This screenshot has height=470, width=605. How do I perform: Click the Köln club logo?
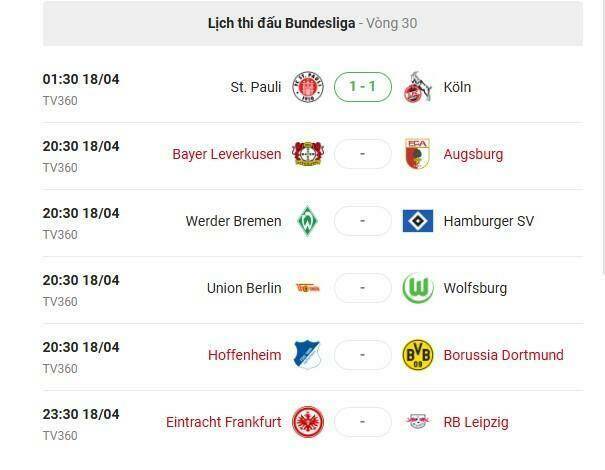(x=417, y=87)
